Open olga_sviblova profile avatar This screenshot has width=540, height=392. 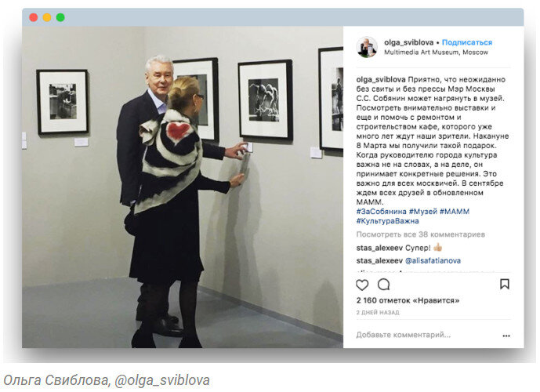click(367, 47)
